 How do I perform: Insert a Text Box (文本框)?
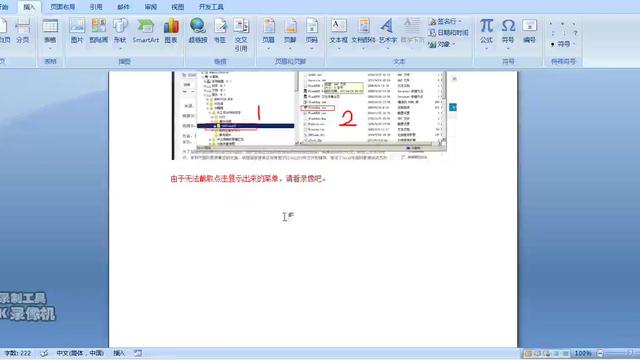click(x=339, y=34)
